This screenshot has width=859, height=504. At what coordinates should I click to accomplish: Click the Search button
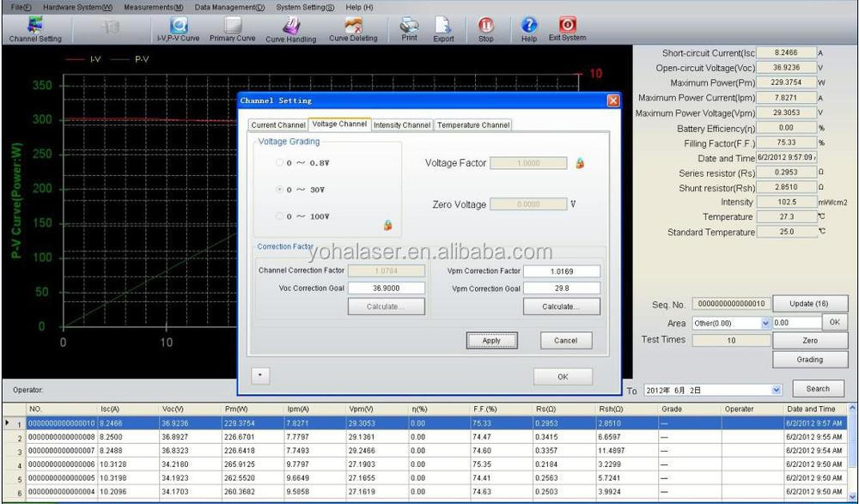click(818, 388)
